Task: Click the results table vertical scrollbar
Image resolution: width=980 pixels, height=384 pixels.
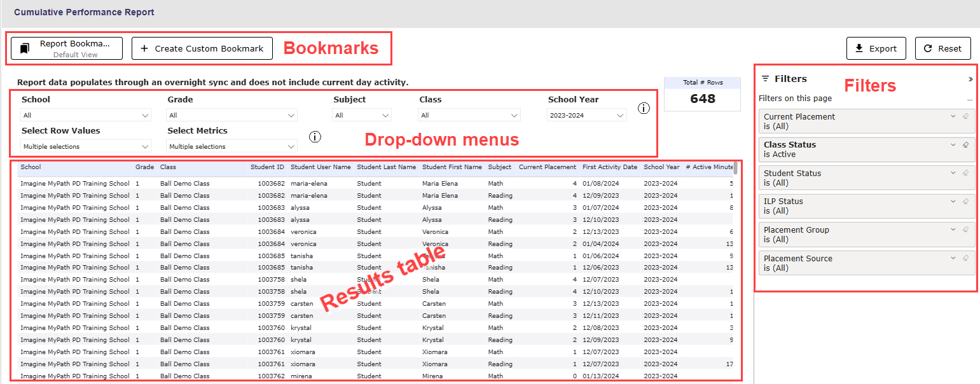Action: point(736,168)
